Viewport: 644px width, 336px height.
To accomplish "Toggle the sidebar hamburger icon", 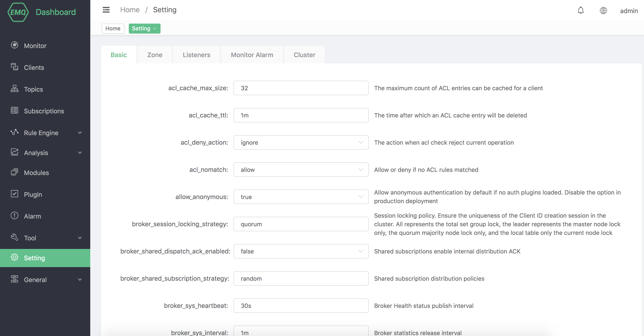I will click(106, 10).
